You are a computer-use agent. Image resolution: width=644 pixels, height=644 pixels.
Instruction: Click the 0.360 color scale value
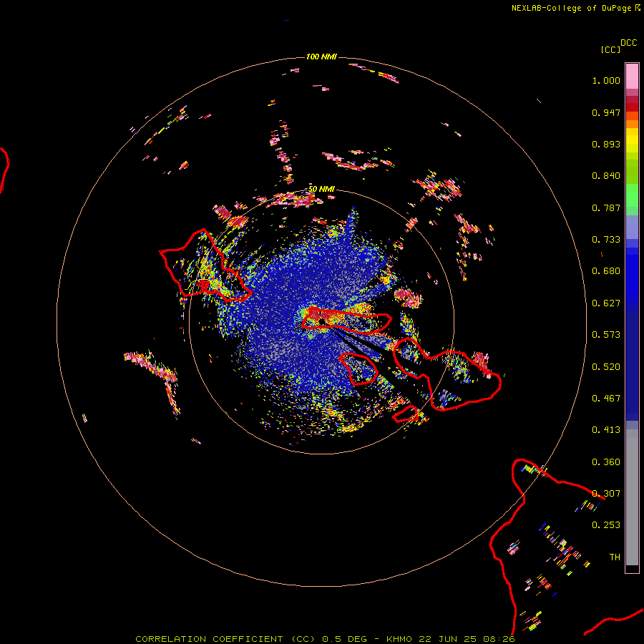[606, 462]
